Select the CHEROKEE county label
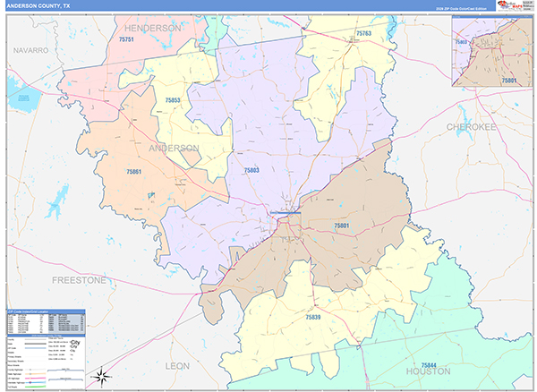537x392 pixels. click(472, 128)
